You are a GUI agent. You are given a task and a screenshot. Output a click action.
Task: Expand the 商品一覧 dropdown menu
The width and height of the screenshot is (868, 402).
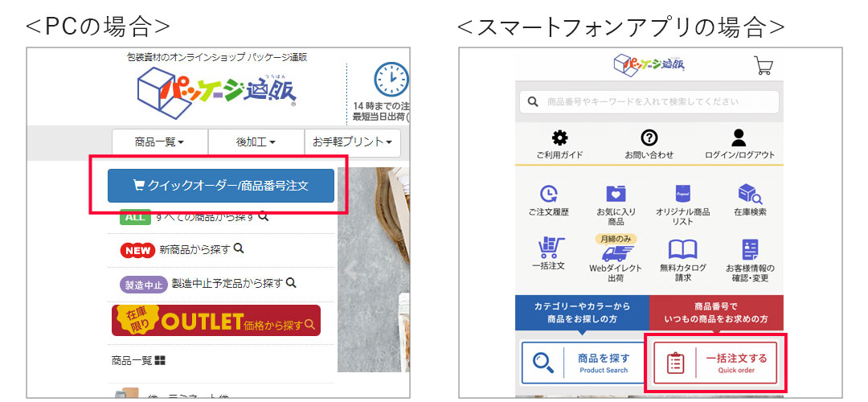160,142
